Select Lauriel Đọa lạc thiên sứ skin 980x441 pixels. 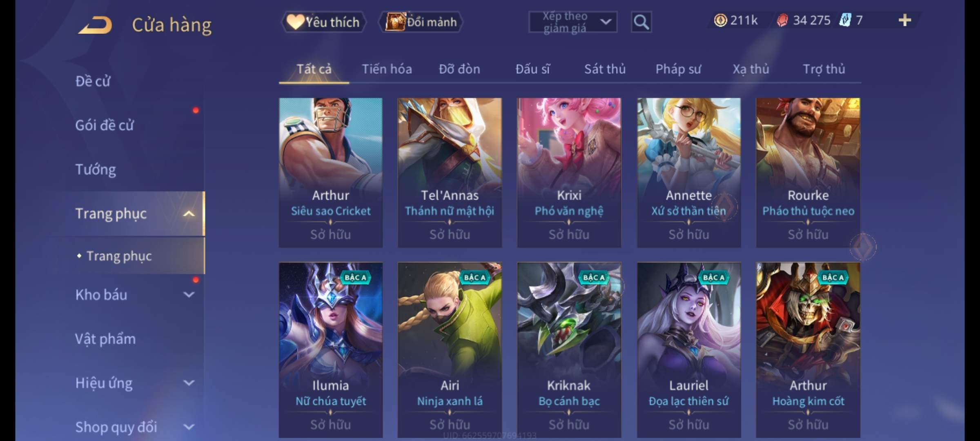(688, 350)
